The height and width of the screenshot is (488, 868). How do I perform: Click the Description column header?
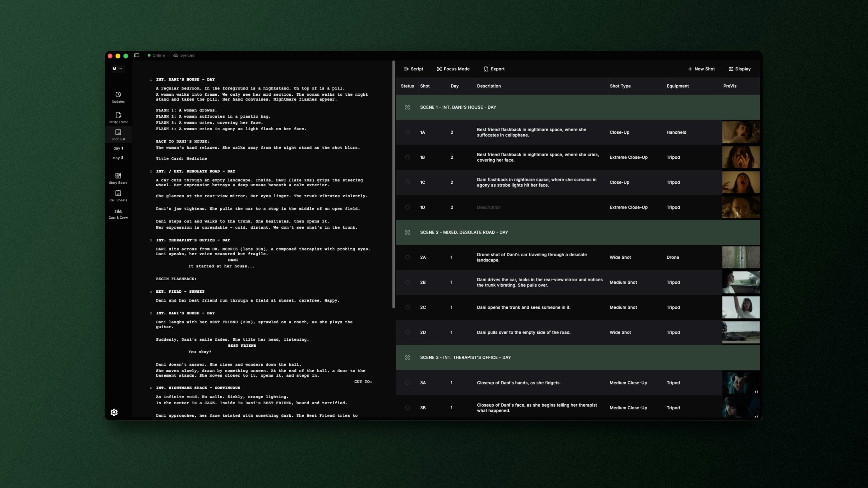click(488, 86)
